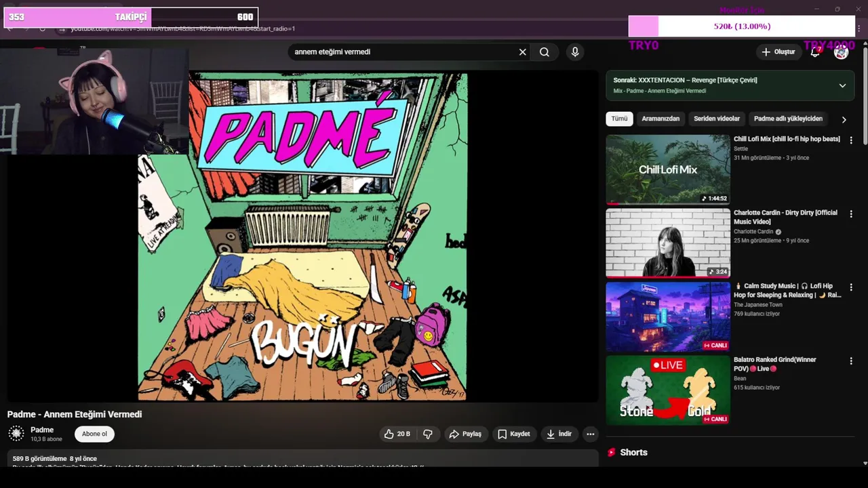
Task: Click the Calm Study Music video title
Action: 787,291
